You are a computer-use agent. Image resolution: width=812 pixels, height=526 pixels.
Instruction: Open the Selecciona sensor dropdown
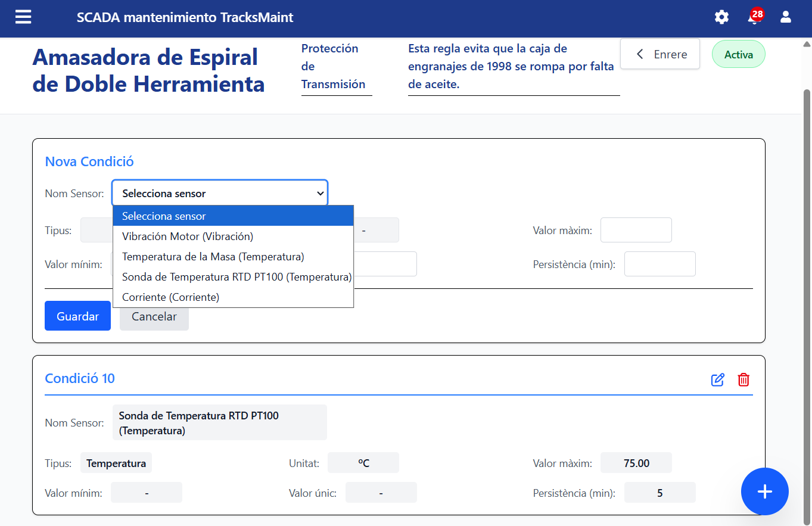[219, 192]
